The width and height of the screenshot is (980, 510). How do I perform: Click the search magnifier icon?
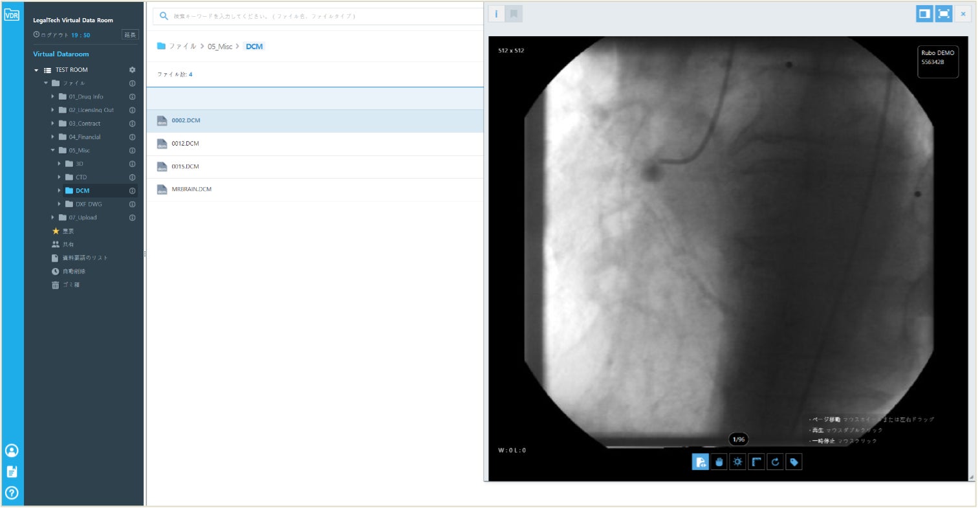point(164,16)
